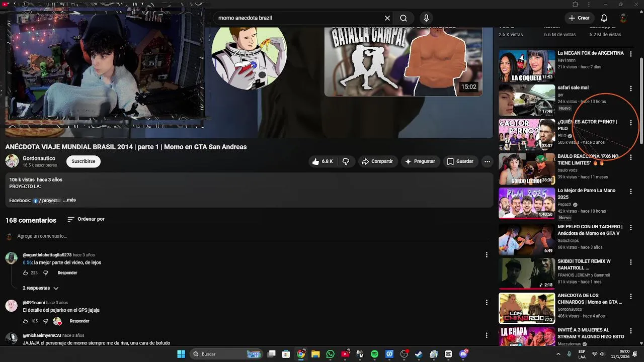Image resolution: width=644 pixels, height=362 pixels.
Task: Open Microsoft Store from taskbar
Action: (x=286, y=354)
